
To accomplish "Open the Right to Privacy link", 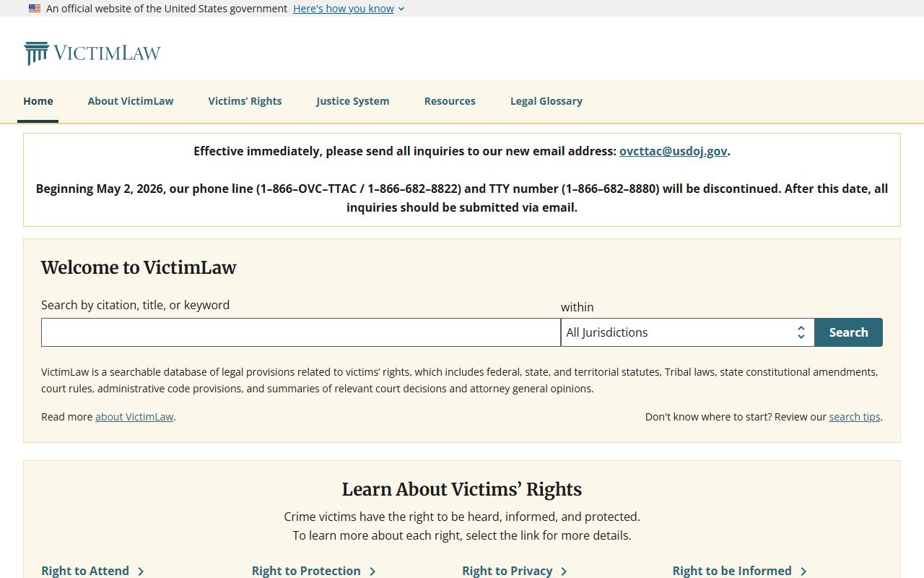I will coord(507,571).
